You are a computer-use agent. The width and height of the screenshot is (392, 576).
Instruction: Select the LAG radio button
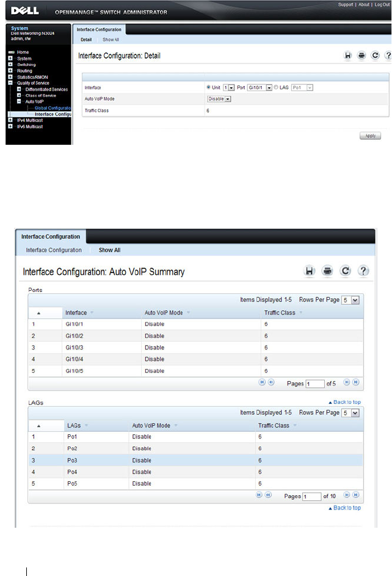276,87
